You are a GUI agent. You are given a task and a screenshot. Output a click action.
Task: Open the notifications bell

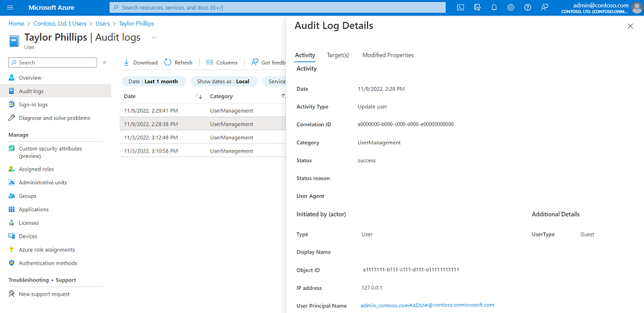[x=494, y=7]
